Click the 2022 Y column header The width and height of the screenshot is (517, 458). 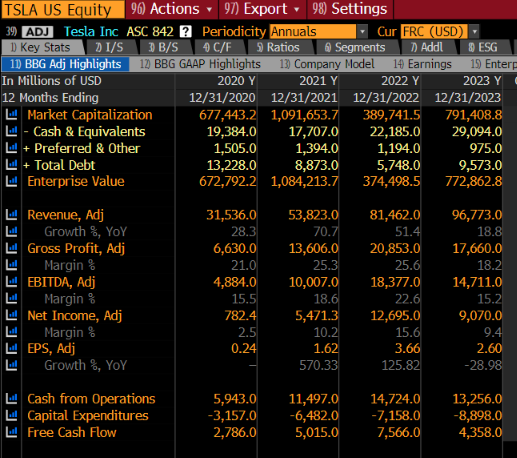(400, 81)
